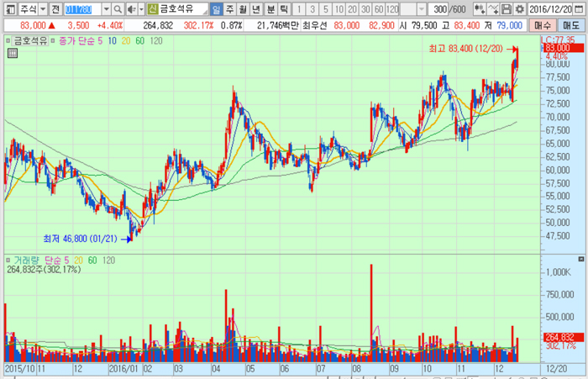Click the add indicator line chart icon

click(492, 8)
